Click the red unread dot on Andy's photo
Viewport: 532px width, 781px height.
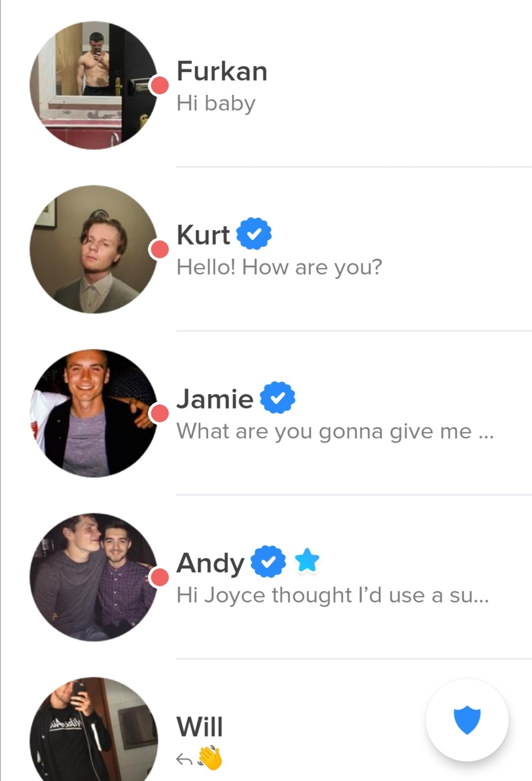point(159,577)
